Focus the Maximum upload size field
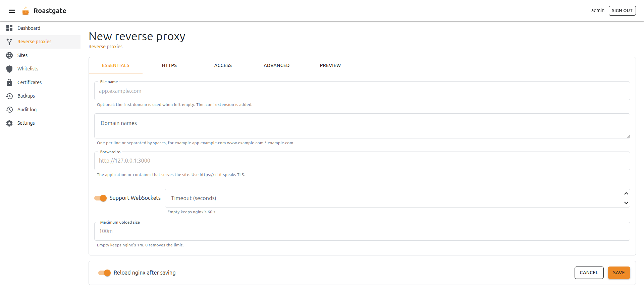This screenshot has height=293, width=644. coord(362,231)
